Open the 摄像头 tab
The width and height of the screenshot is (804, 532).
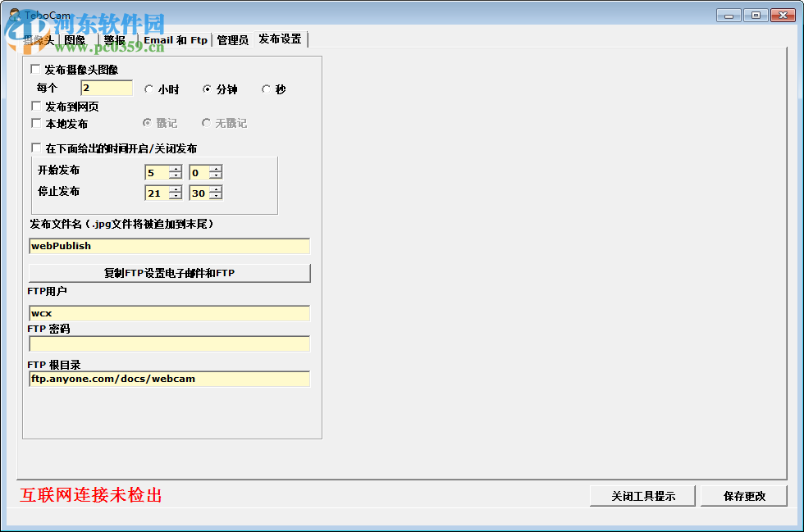point(39,40)
